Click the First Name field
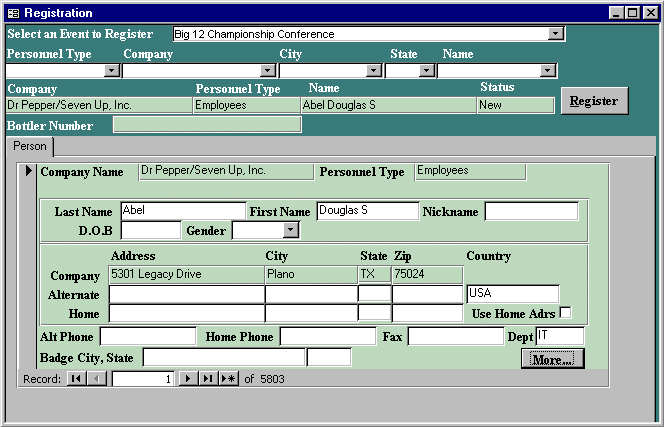The width and height of the screenshot is (664, 427). coord(368,211)
